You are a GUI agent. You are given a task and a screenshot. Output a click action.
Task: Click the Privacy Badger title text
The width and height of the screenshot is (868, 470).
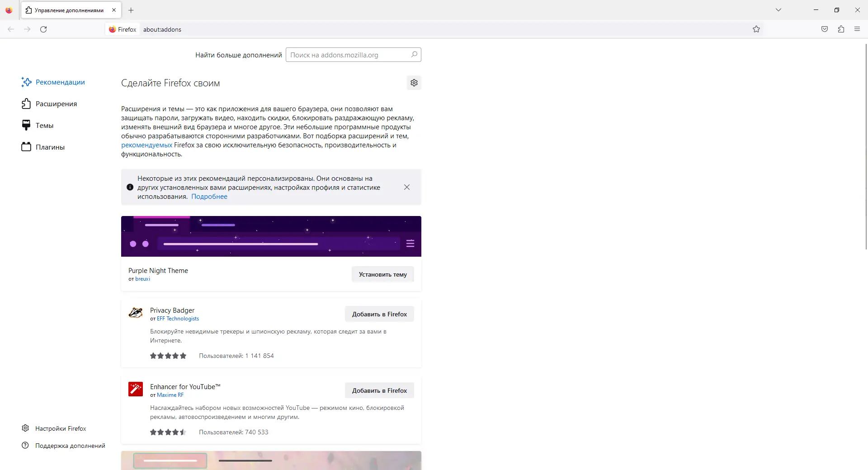pos(172,310)
